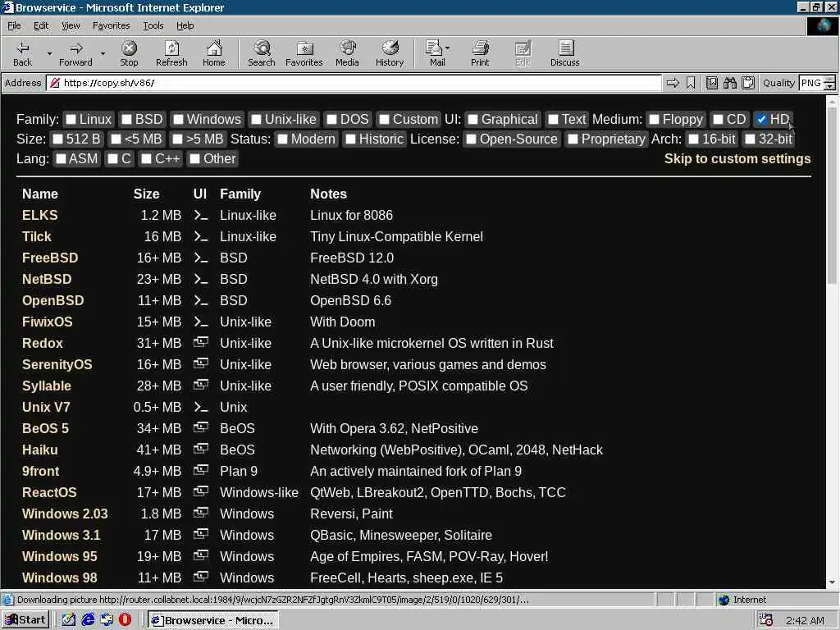Launch the Windows 95 link

pyautogui.click(x=59, y=557)
